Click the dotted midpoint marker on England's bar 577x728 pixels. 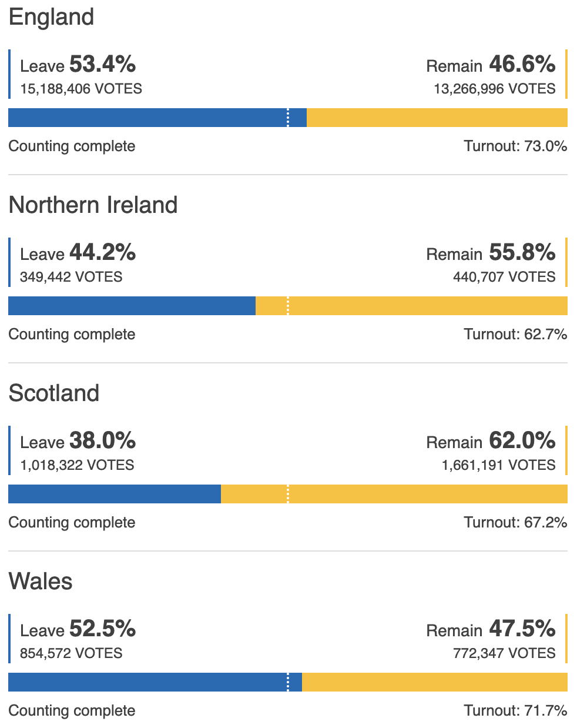(x=288, y=118)
